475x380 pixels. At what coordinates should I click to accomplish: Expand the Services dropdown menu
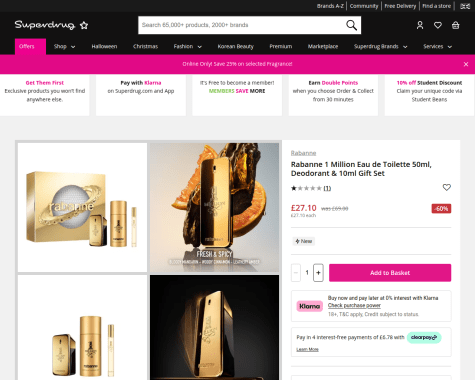[x=437, y=47]
